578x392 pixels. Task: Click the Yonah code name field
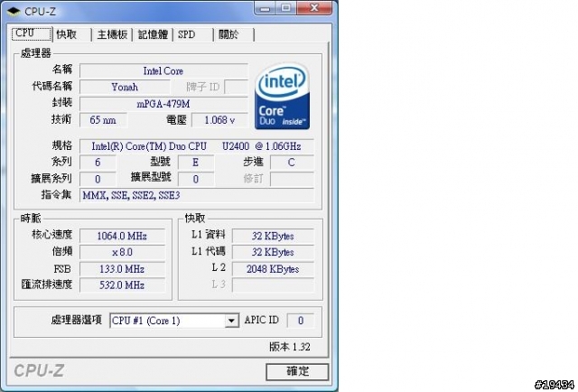pos(125,87)
